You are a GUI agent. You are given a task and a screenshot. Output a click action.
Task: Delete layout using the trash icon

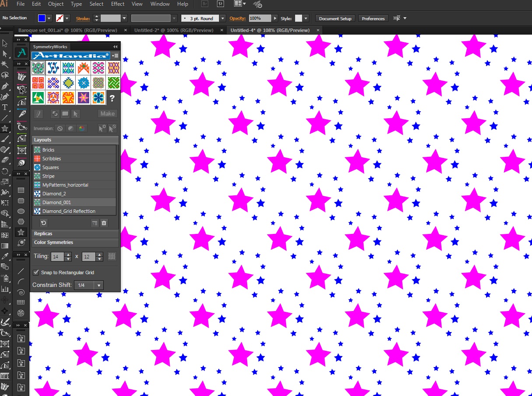[x=104, y=223]
